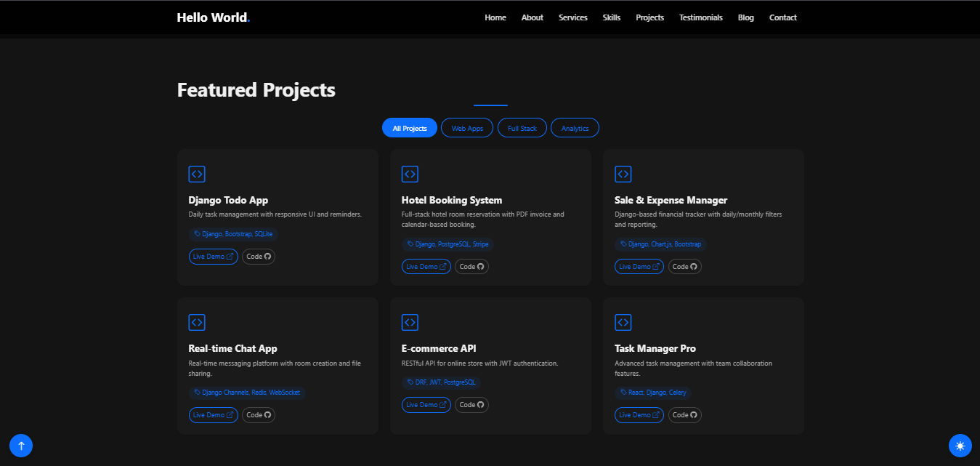Open the Services nav link
Image resolution: width=980 pixels, height=466 pixels.
573,17
